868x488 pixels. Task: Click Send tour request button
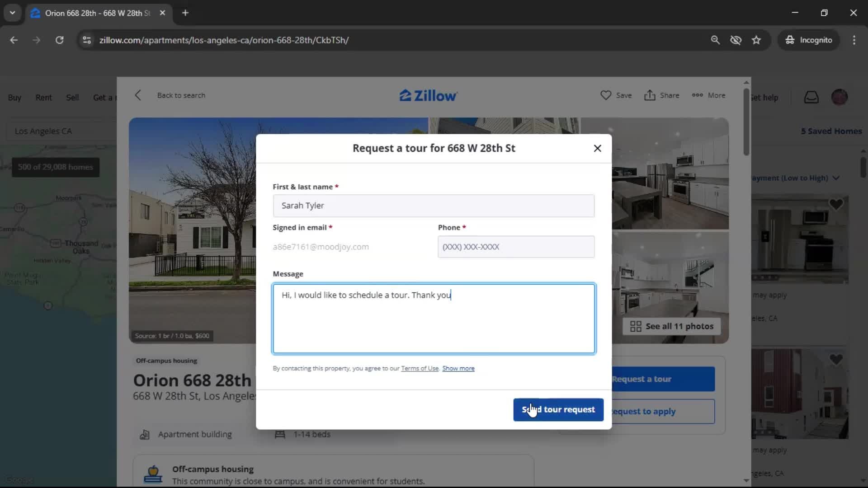(x=558, y=409)
